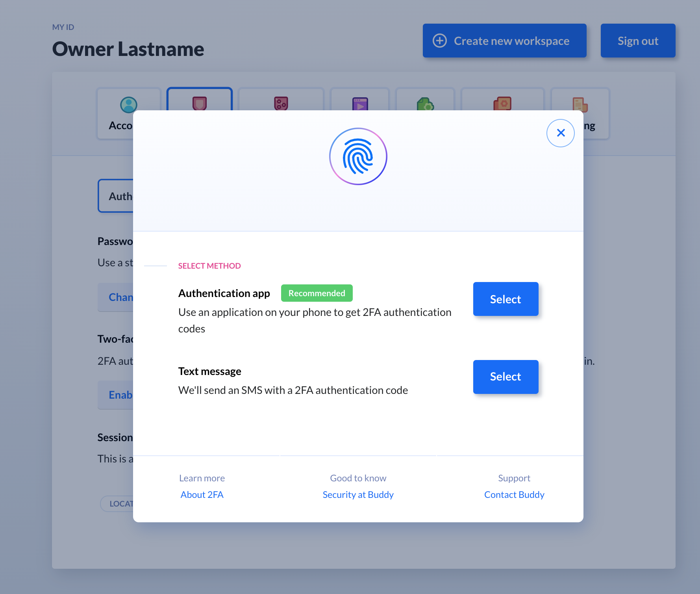This screenshot has height=594, width=700.
Task: Click the Owner Lastname heading
Action: click(x=128, y=49)
